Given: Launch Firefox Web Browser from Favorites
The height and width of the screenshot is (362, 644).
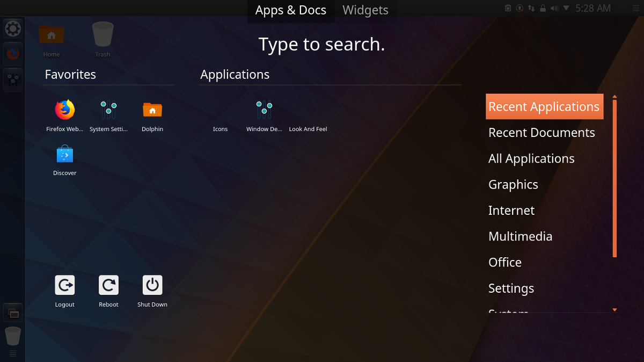Looking at the screenshot, I should [x=64, y=110].
